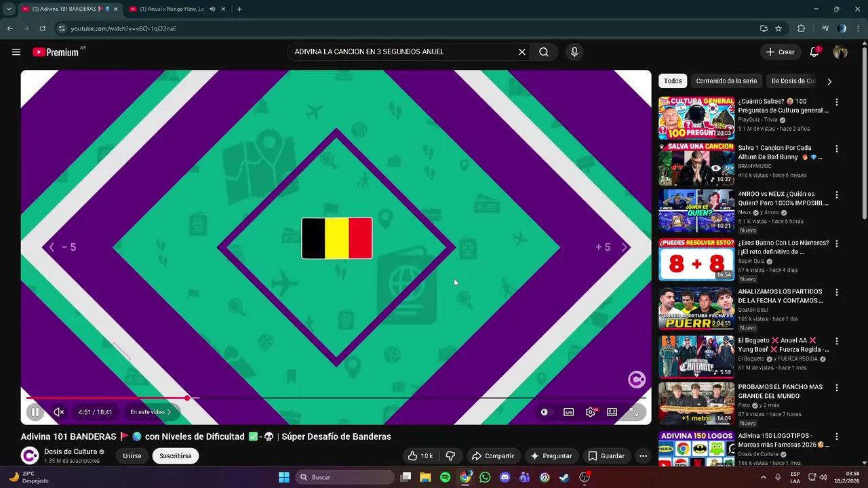Toggle subtitles in video player
The width and height of the screenshot is (868, 488).
pyautogui.click(x=568, y=412)
